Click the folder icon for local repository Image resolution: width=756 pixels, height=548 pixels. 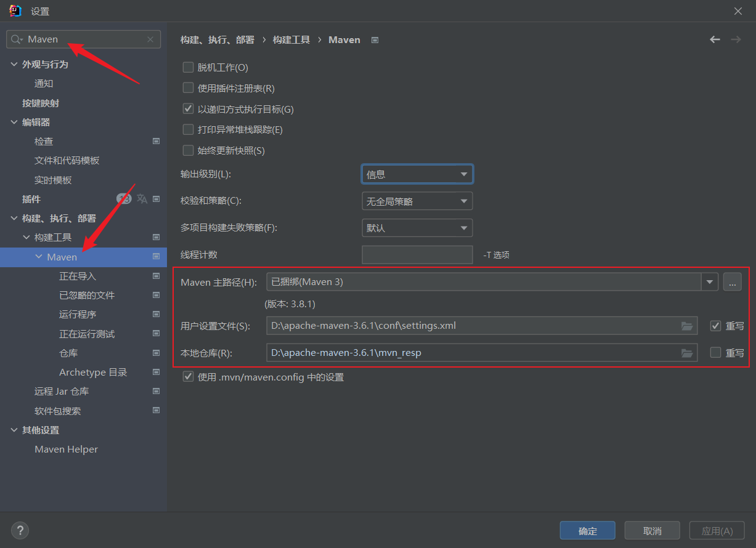[x=687, y=353]
